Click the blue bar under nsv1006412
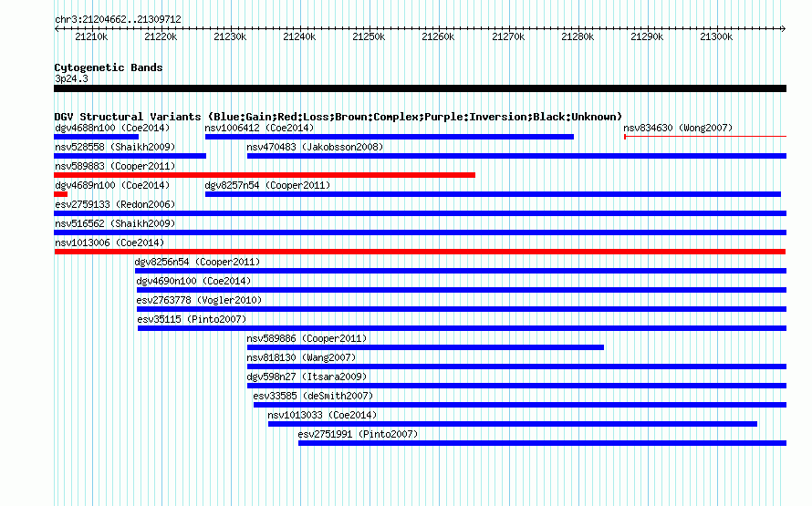The width and height of the screenshot is (812, 506). 390,137
